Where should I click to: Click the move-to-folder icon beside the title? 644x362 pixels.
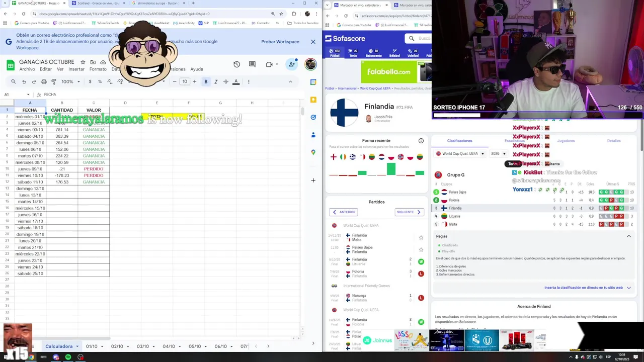93,62
